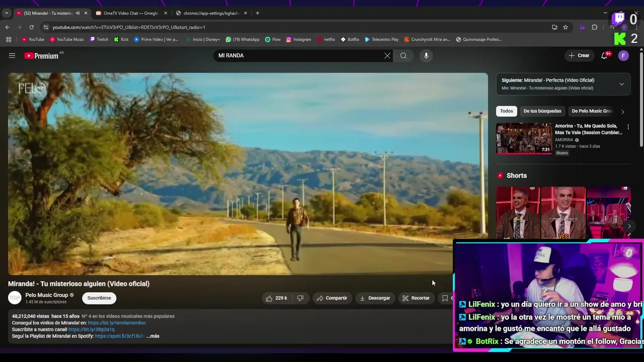Image resolution: width=644 pixels, height=362 pixels.
Task: Open the YouTube Music bookmark
Action: 66,39
